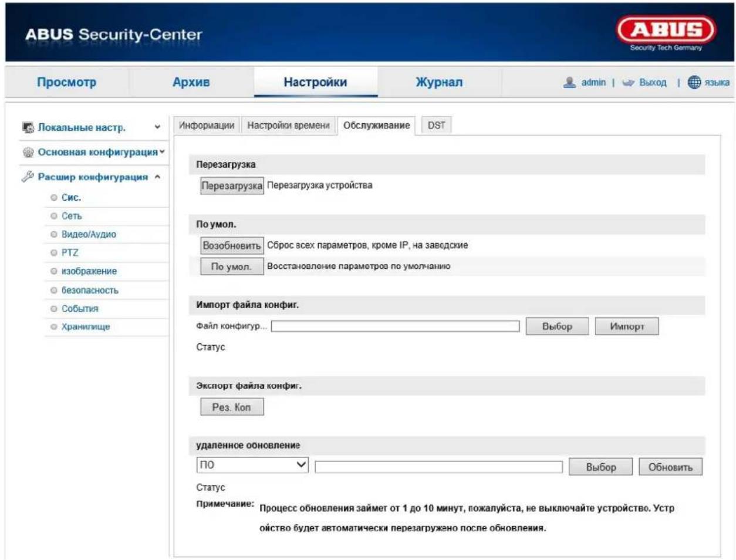This screenshot has width=736, height=560.
Task: Select События in the sidebar
Action: [80, 308]
